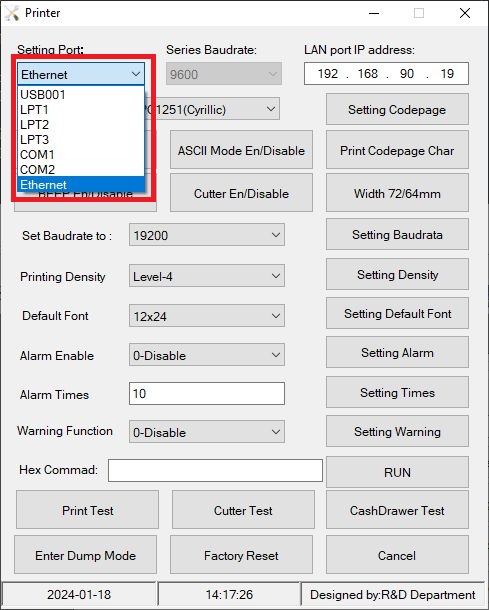Image resolution: width=489 pixels, height=610 pixels.
Task: Open Default Font 12x24 dropdown
Action: (x=207, y=316)
